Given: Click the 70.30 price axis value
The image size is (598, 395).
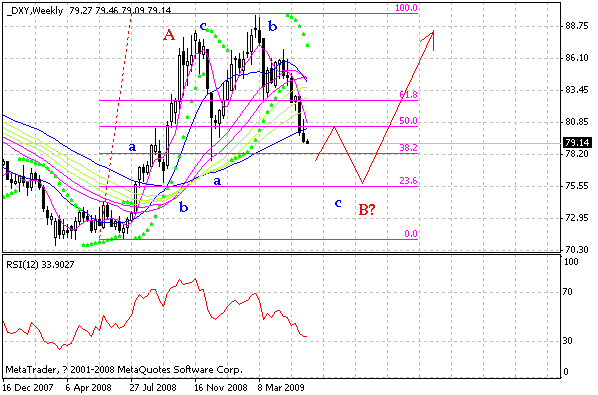Looking at the screenshot, I should click(x=577, y=250).
